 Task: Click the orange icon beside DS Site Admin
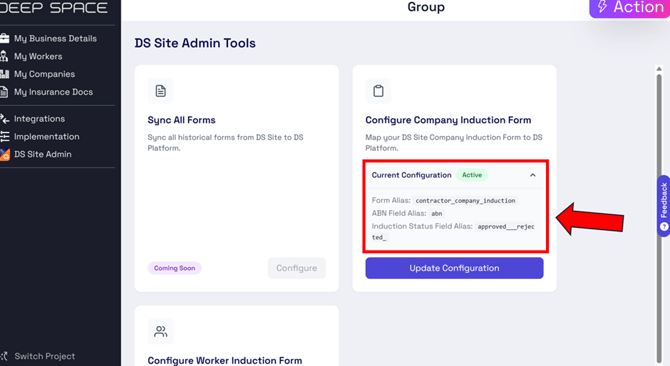pyautogui.click(x=4, y=155)
